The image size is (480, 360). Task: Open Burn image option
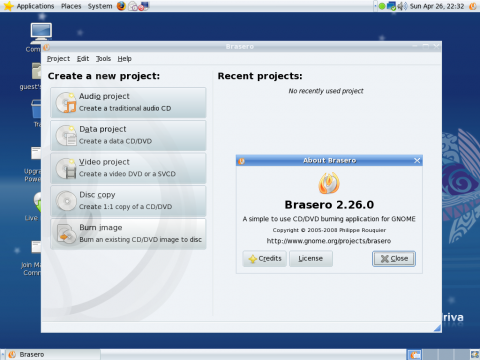[128, 234]
